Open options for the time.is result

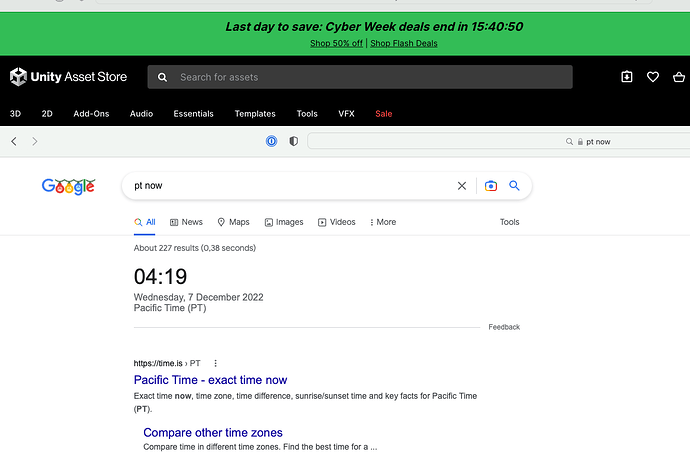click(215, 363)
